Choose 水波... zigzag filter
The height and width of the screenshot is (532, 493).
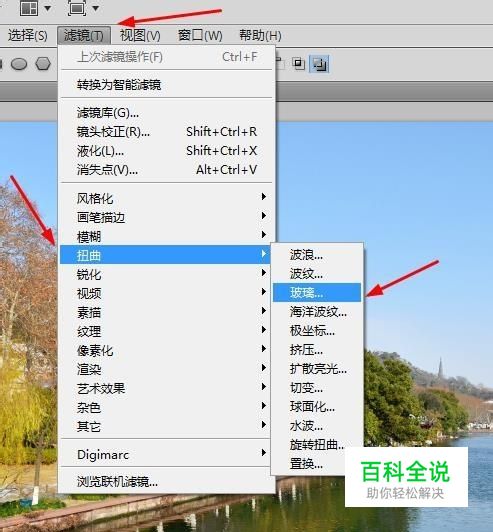[317, 425]
